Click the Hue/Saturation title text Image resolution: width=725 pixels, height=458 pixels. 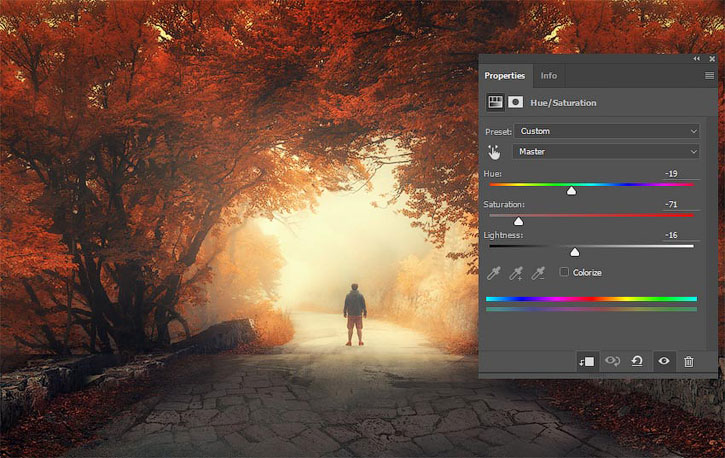[563, 103]
